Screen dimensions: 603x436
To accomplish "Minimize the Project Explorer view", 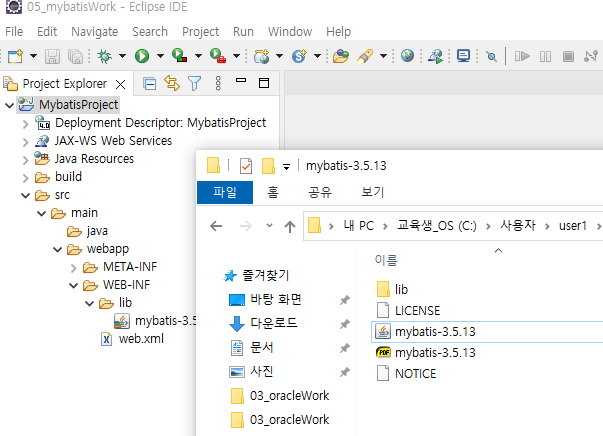I will click(241, 80).
